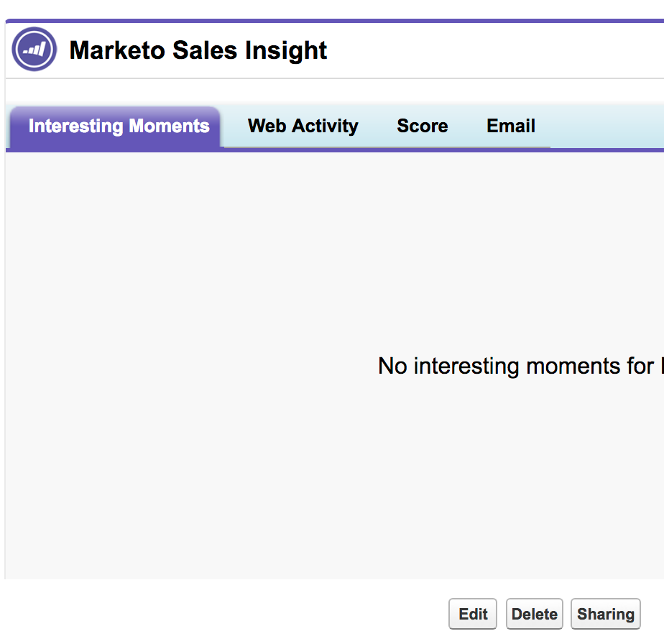Click the Delete button
This screenshot has width=664, height=644.
(x=534, y=615)
